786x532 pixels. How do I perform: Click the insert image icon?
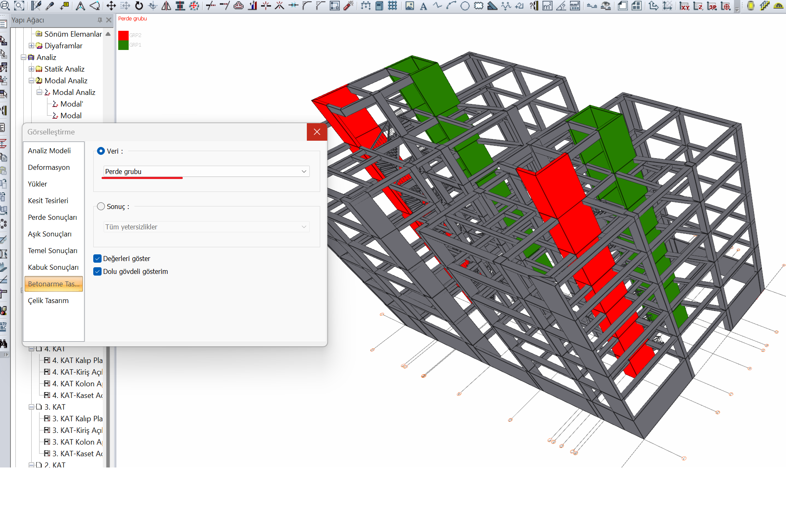pyautogui.click(x=410, y=6)
